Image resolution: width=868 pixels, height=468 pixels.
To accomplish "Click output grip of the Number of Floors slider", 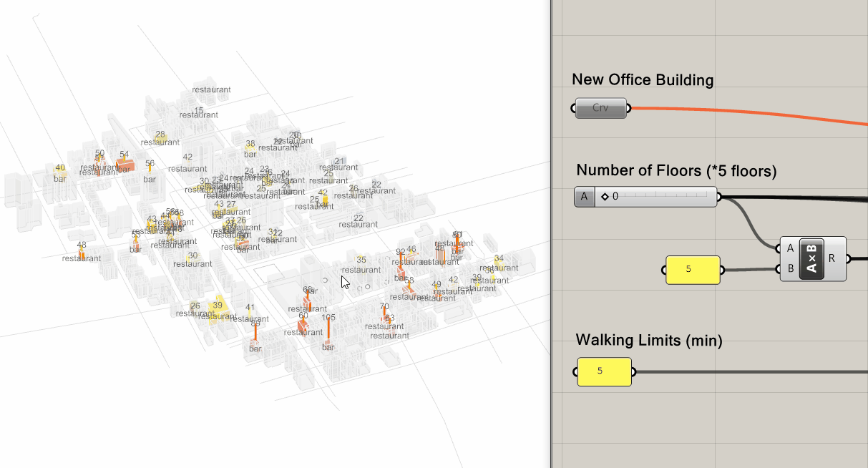I will coord(719,197).
